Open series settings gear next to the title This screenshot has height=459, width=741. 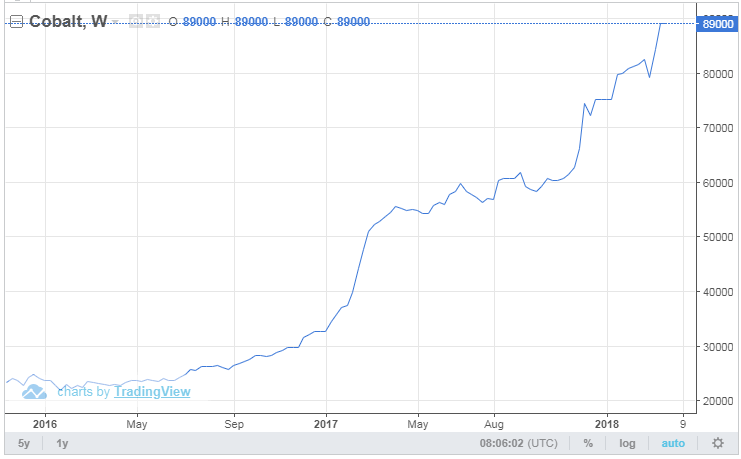pyautogui.click(x=153, y=21)
